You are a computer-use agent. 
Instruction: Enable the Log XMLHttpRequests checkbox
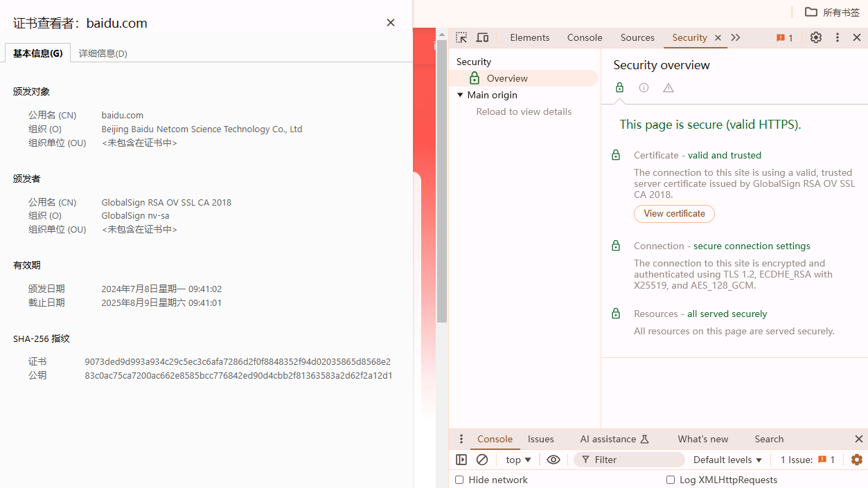click(671, 480)
